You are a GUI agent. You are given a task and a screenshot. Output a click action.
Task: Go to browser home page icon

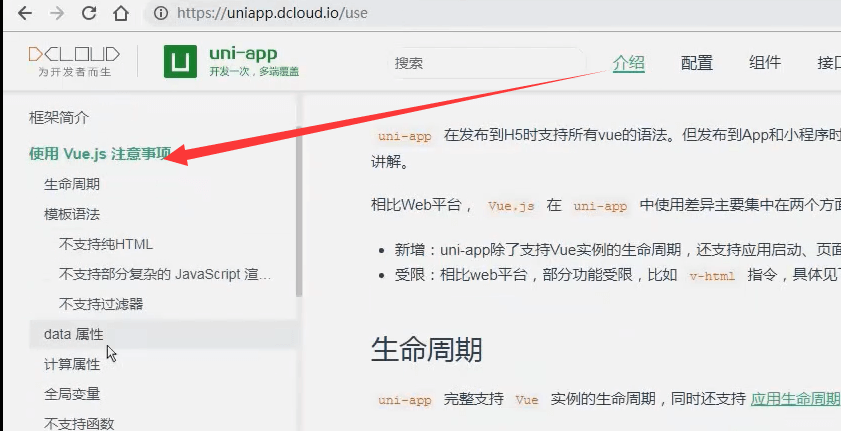[121, 13]
